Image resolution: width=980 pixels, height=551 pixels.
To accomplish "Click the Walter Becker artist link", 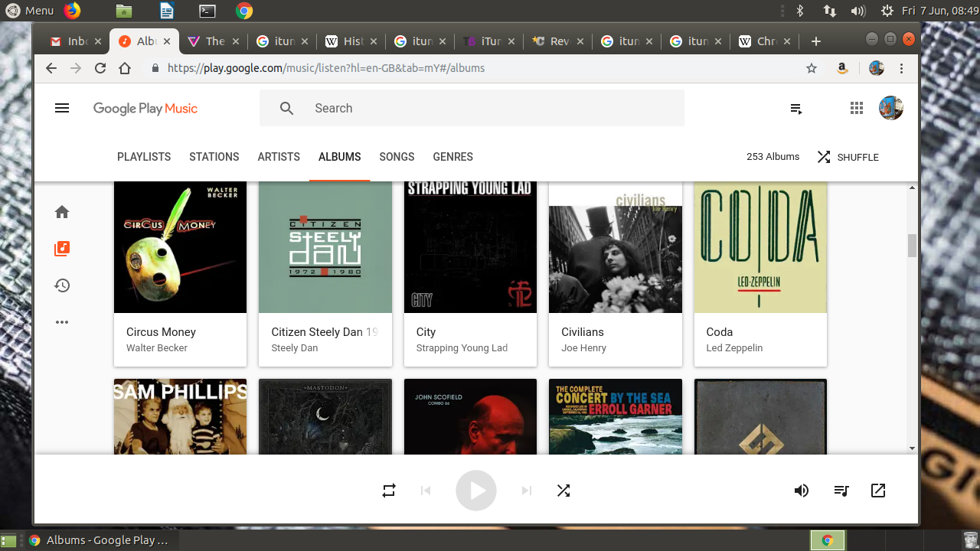I will pyautogui.click(x=157, y=348).
